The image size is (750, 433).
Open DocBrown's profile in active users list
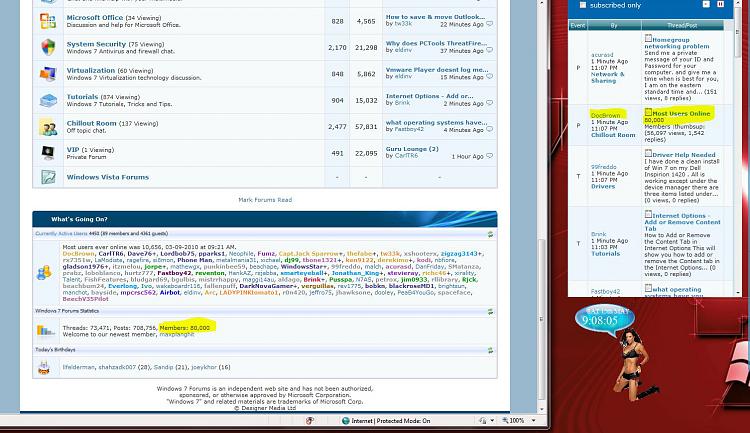click(x=78, y=254)
